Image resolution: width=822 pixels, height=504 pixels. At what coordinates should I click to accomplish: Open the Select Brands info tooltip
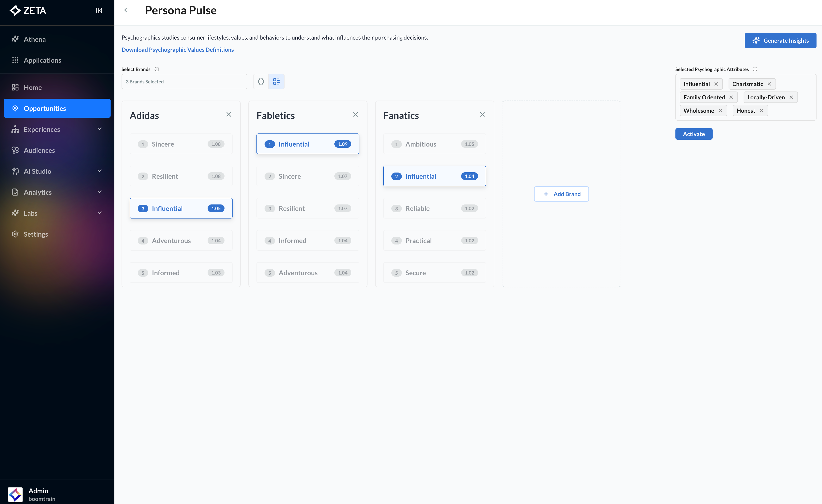click(157, 69)
